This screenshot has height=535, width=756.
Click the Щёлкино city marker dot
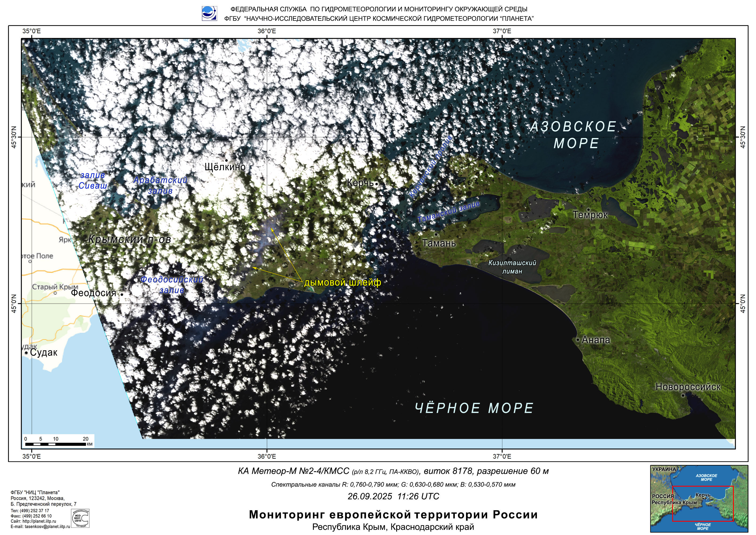point(226,160)
